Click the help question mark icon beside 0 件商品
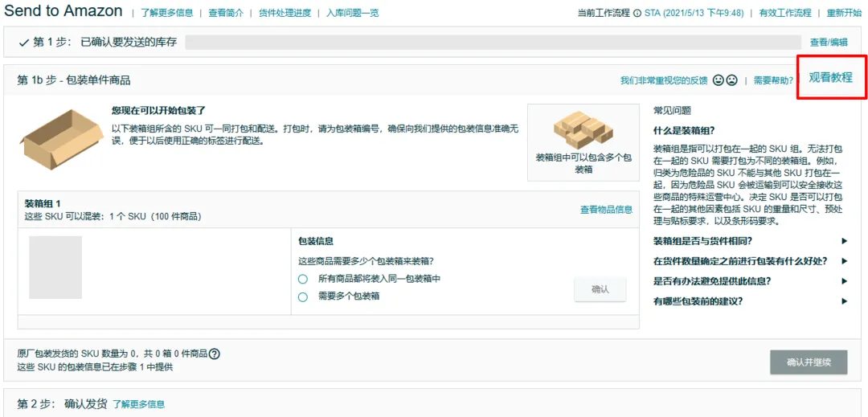868x417 pixels. (215, 354)
